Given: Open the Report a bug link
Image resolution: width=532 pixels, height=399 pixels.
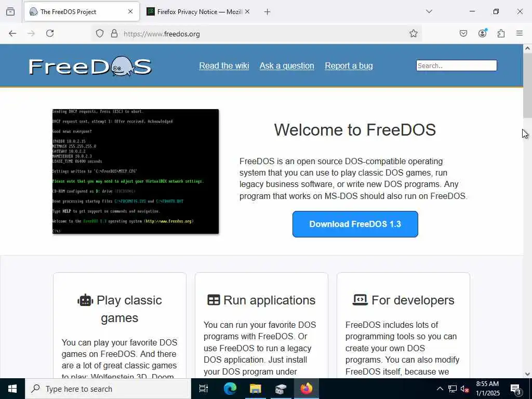Looking at the screenshot, I should (349, 66).
